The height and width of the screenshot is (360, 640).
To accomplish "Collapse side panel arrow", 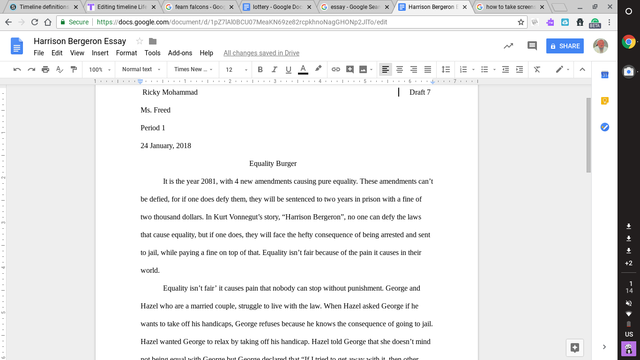I will click(604, 347).
